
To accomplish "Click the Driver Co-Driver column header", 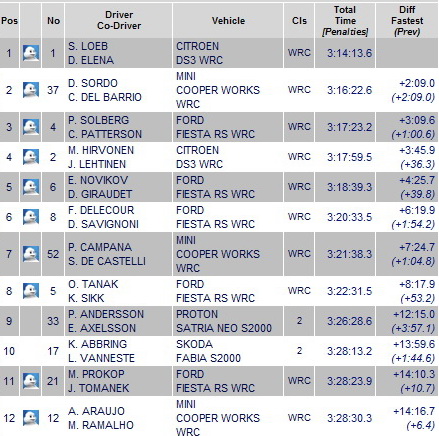I will (x=119, y=21).
